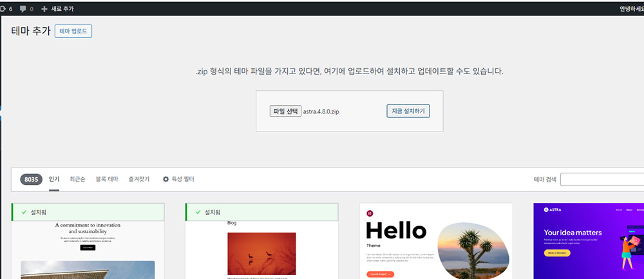
Task: Switch to the 최근순 tab
Action: [77, 179]
